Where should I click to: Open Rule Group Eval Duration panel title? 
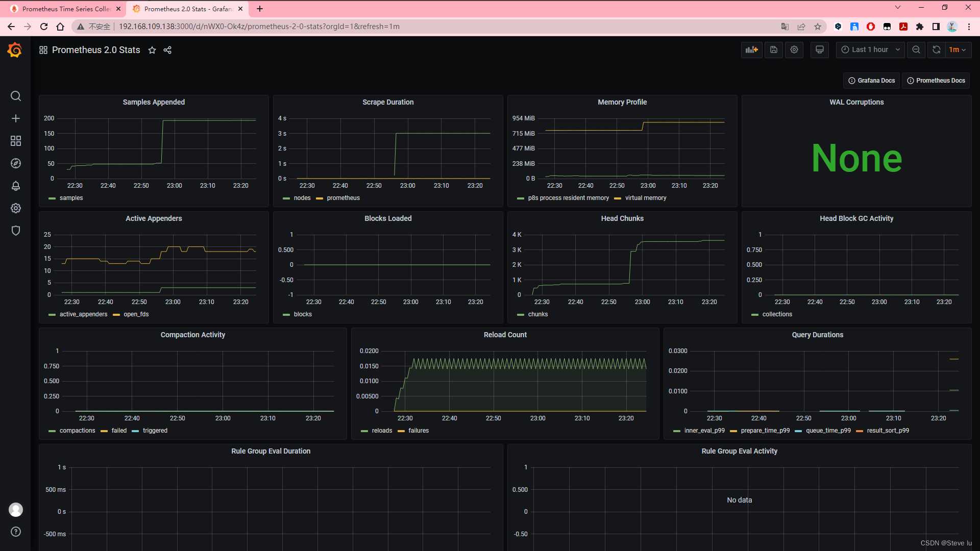(x=271, y=451)
